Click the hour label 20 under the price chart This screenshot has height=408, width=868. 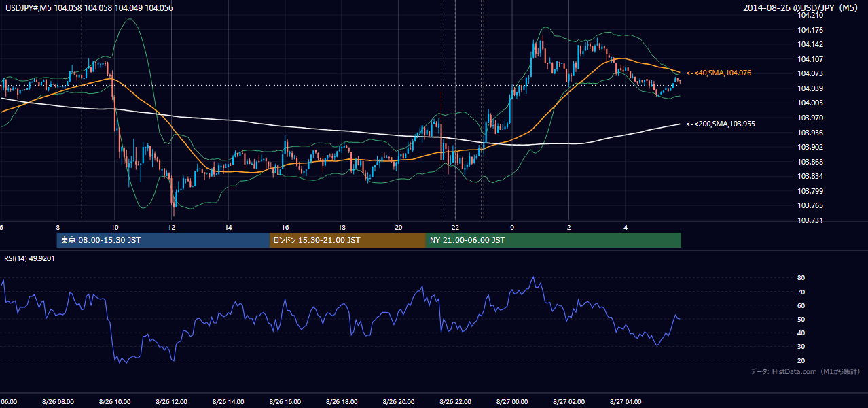[x=399, y=228]
